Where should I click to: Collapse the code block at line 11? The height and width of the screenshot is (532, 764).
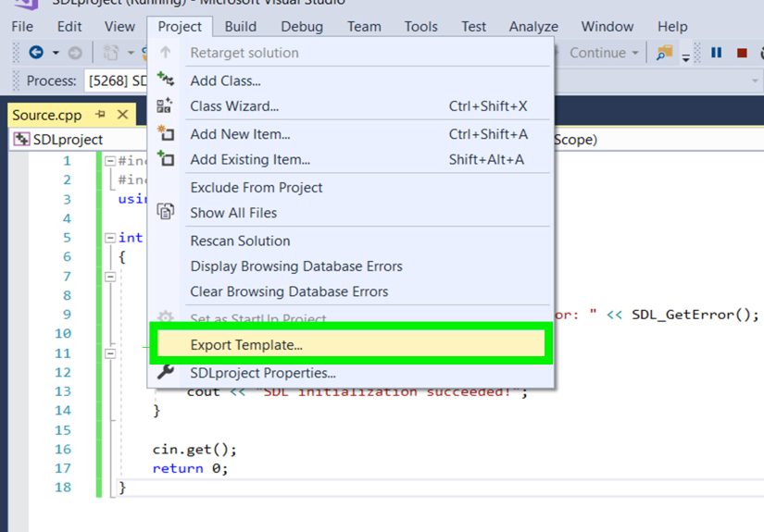click(x=110, y=353)
